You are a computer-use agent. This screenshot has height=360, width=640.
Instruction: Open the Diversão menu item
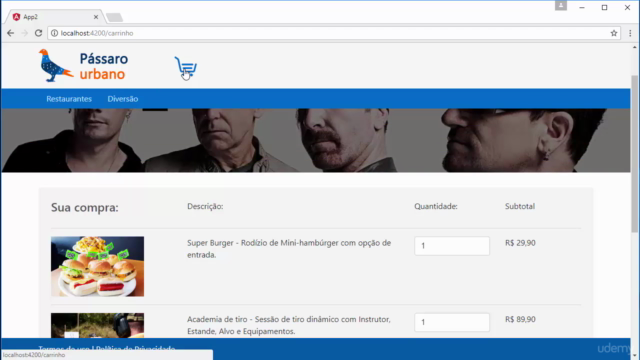pyautogui.click(x=123, y=99)
